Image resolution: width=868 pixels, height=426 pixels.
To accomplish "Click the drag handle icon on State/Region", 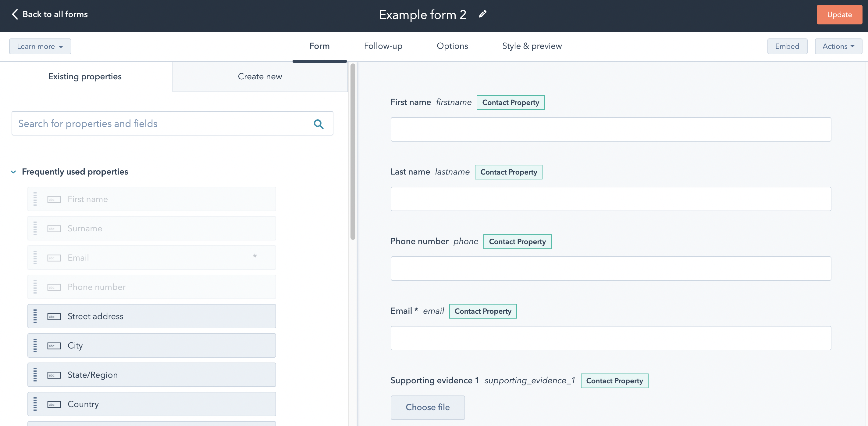I will pyautogui.click(x=35, y=374).
